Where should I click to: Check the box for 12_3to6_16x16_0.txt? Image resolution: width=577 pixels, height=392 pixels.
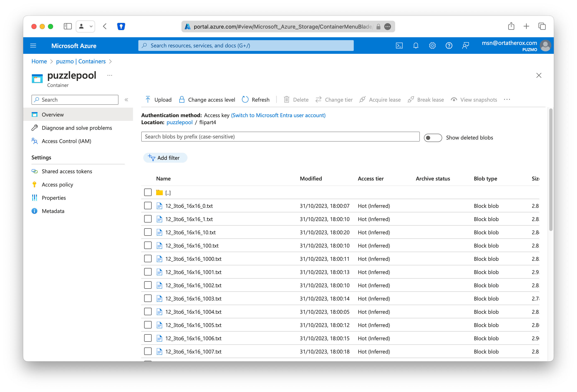coord(148,206)
